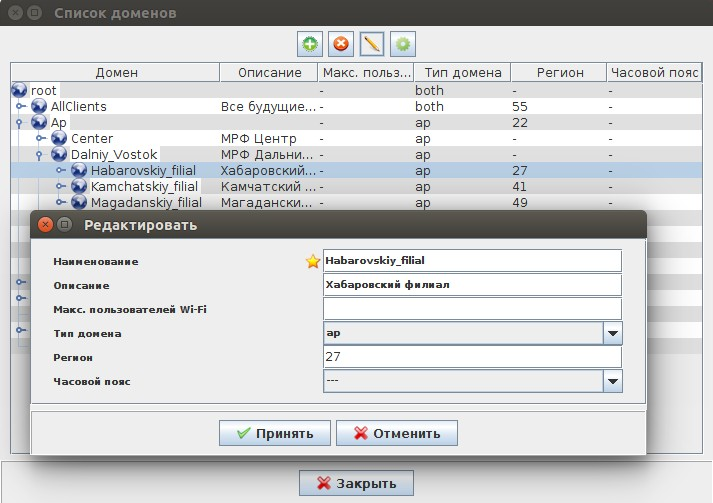The width and height of the screenshot is (713, 503).
Task: Click the Закрыть button
Action: (356, 483)
